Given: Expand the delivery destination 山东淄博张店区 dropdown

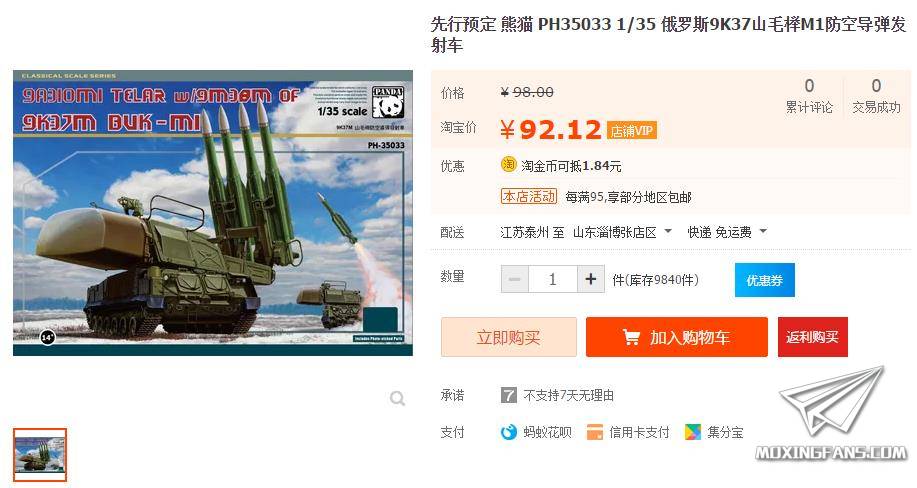Looking at the screenshot, I should (622, 232).
